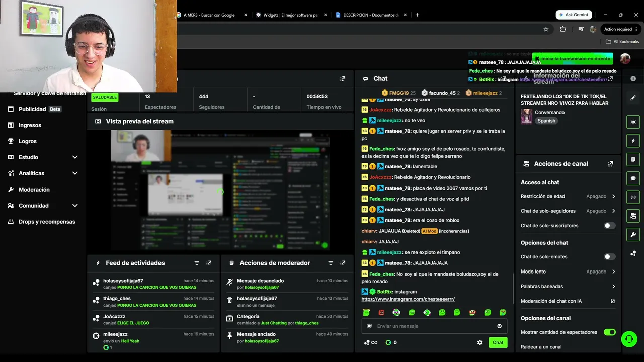
Task: Open chat settings gear icon
Action: tap(480, 342)
